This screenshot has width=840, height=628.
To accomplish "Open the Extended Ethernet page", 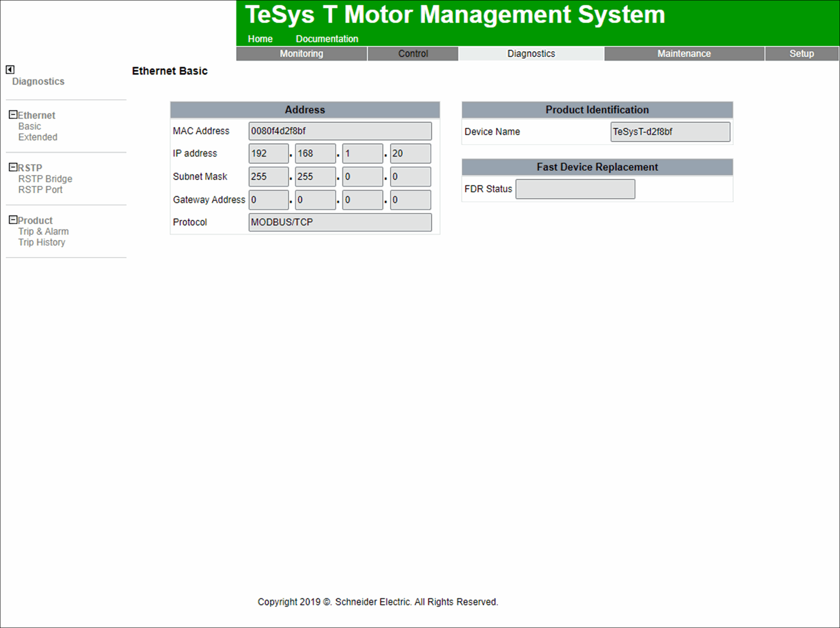I will [x=38, y=137].
